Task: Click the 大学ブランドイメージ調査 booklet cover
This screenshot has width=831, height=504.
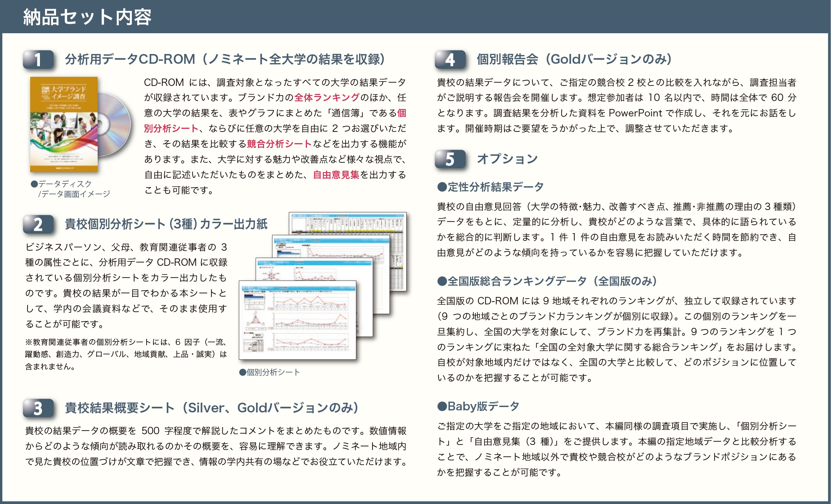Action: pos(64,124)
